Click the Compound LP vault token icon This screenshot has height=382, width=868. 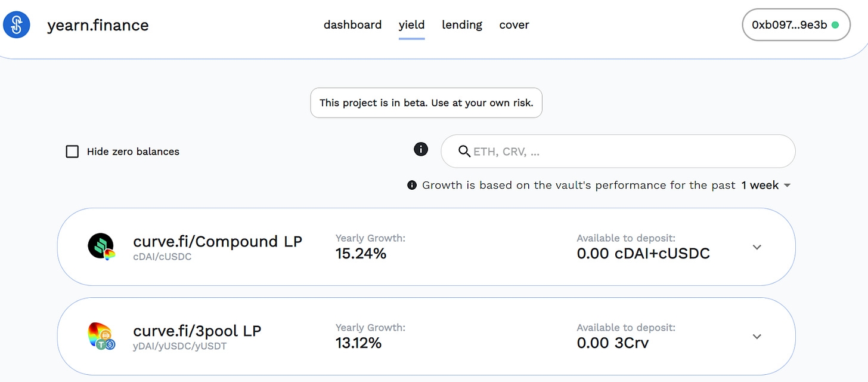[x=101, y=246]
